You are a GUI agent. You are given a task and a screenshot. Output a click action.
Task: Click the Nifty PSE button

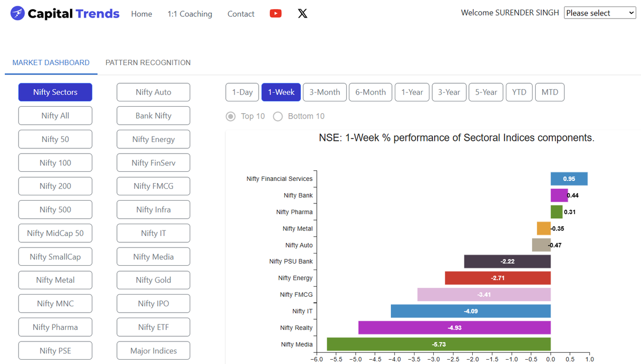(55, 351)
